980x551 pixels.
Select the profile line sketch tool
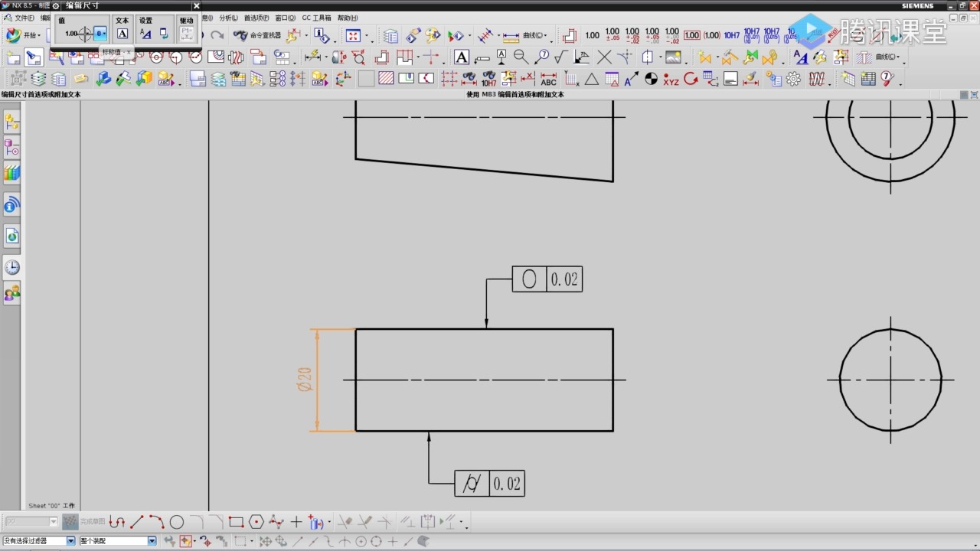pyautogui.click(x=117, y=522)
